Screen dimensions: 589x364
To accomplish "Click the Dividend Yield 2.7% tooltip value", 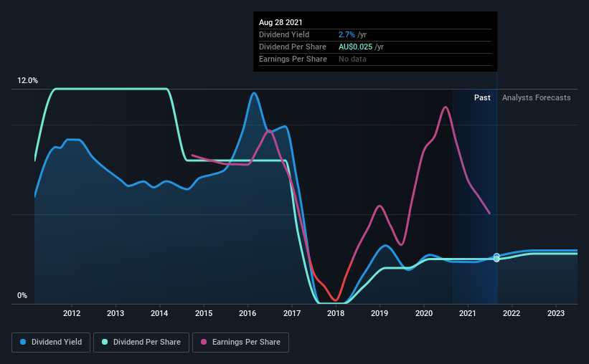I will tap(347, 34).
